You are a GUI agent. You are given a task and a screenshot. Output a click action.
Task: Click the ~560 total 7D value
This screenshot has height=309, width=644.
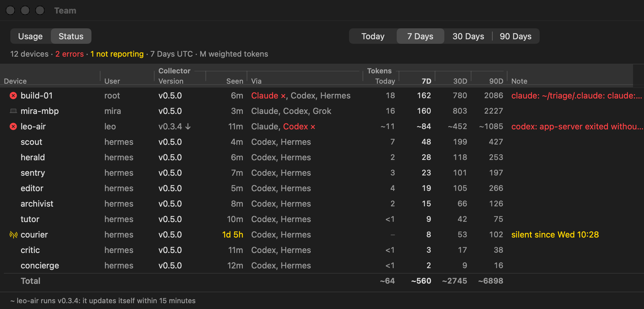421,281
